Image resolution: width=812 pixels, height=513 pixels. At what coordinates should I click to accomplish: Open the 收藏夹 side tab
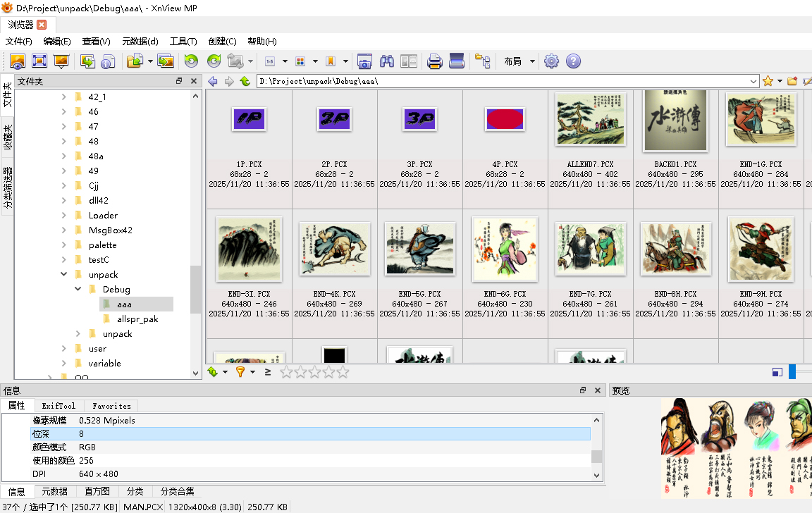point(7,137)
